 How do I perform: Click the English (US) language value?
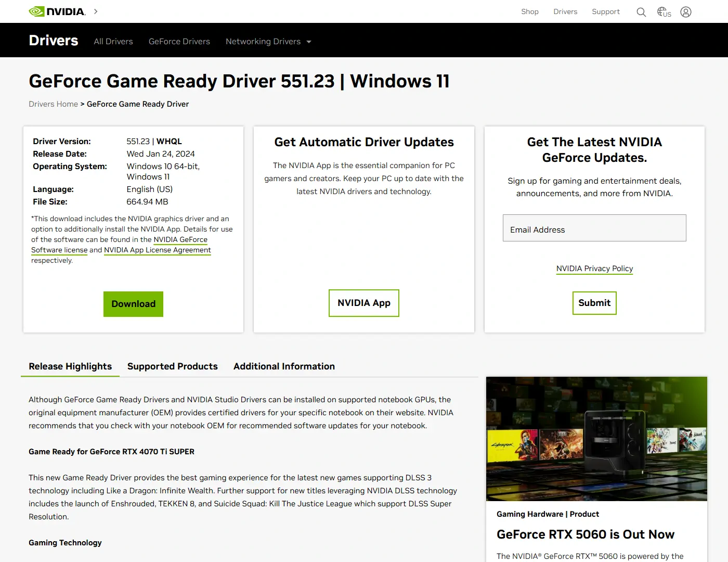(149, 189)
